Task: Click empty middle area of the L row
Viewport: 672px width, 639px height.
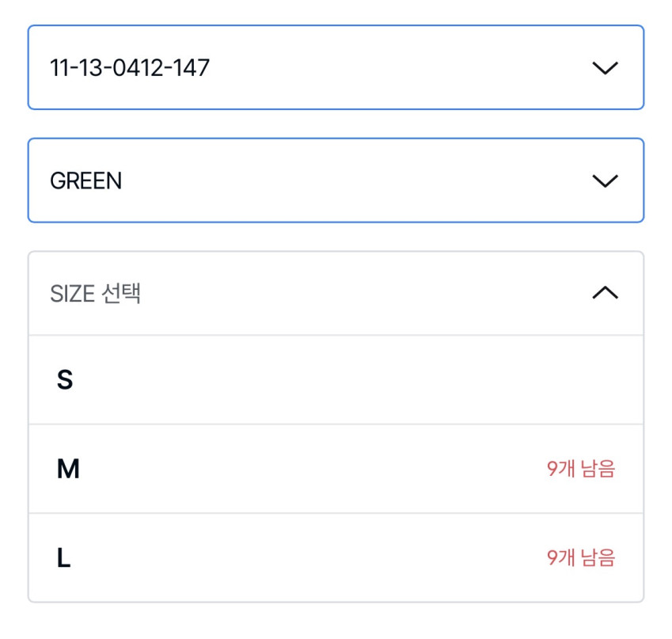Action: click(x=317, y=558)
